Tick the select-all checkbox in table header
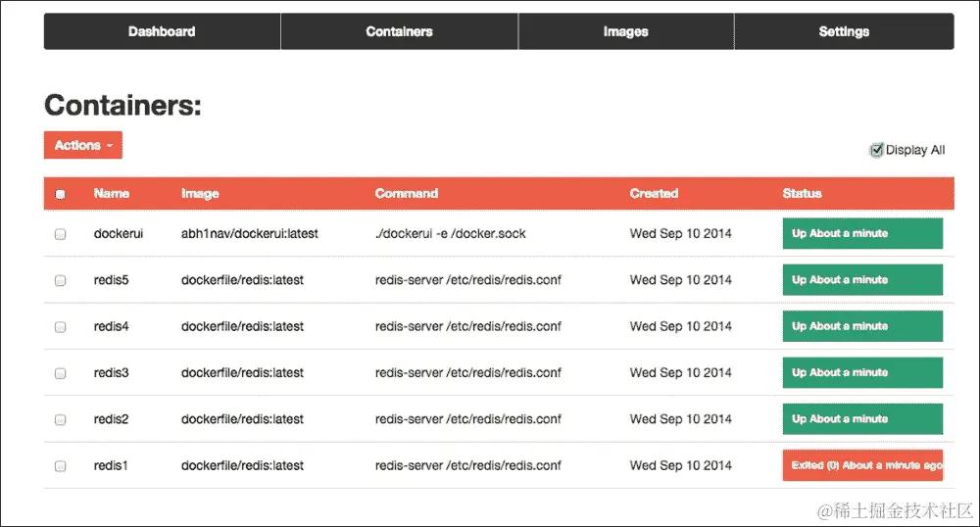This screenshot has width=980, height=527. pos(60,194)
